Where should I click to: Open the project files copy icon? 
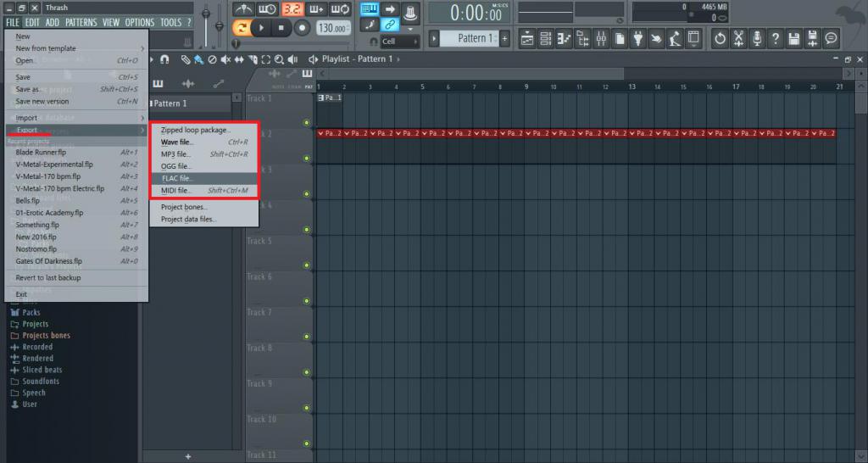(x=620, y=38)
